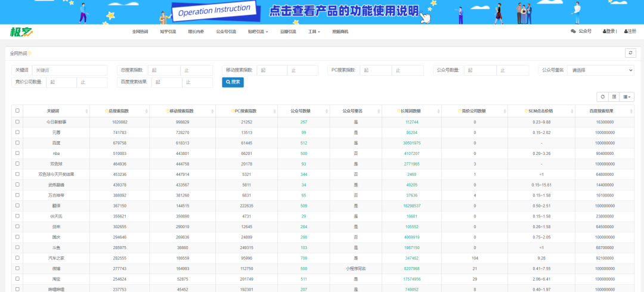644x292 pixels.
Task: Click the table refresh icon above 百度搜索结果 column
Action: click(x=602, y=97)
